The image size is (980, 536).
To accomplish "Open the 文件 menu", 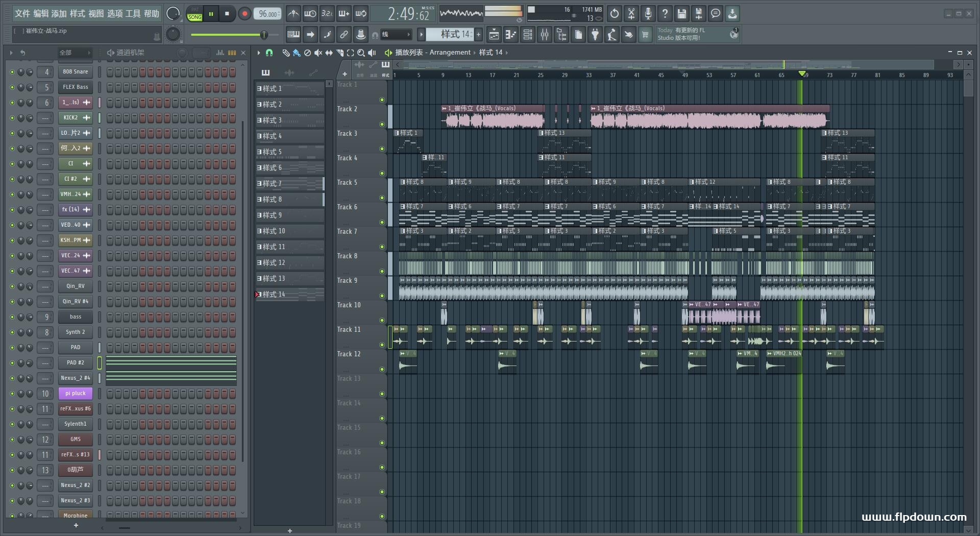I will pyautogui.click(x=22, y=14).
